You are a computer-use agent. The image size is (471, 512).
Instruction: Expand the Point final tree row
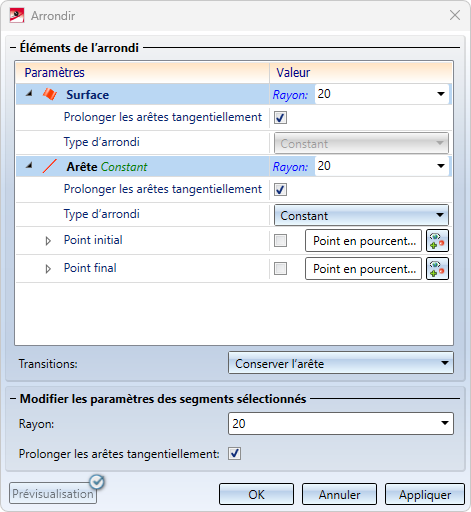click(x=48, y=269)
